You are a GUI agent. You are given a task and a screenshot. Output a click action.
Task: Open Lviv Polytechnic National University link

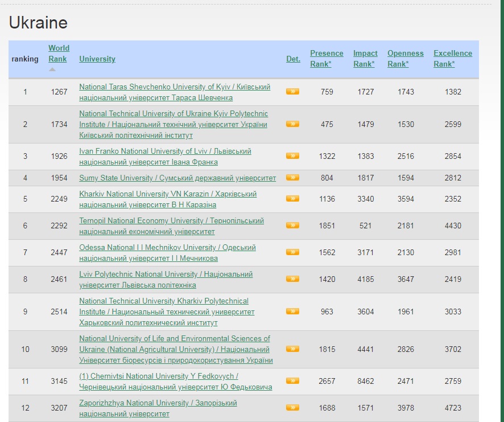click(x=166, y=280)
